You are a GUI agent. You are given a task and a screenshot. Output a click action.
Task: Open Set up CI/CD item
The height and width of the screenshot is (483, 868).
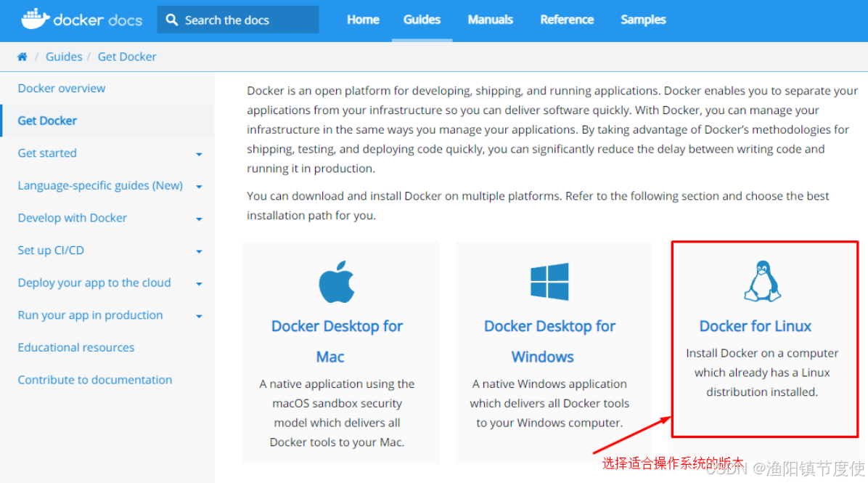click(51, 251)
